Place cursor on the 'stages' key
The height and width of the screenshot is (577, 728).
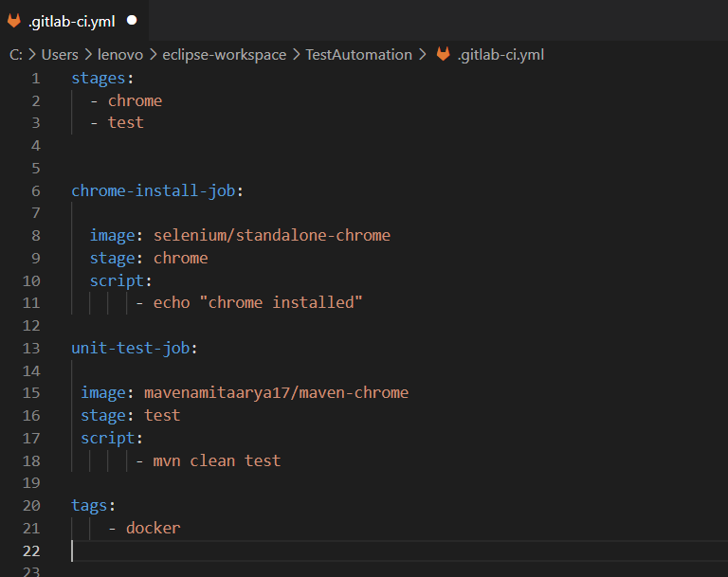tap(99, 79)
